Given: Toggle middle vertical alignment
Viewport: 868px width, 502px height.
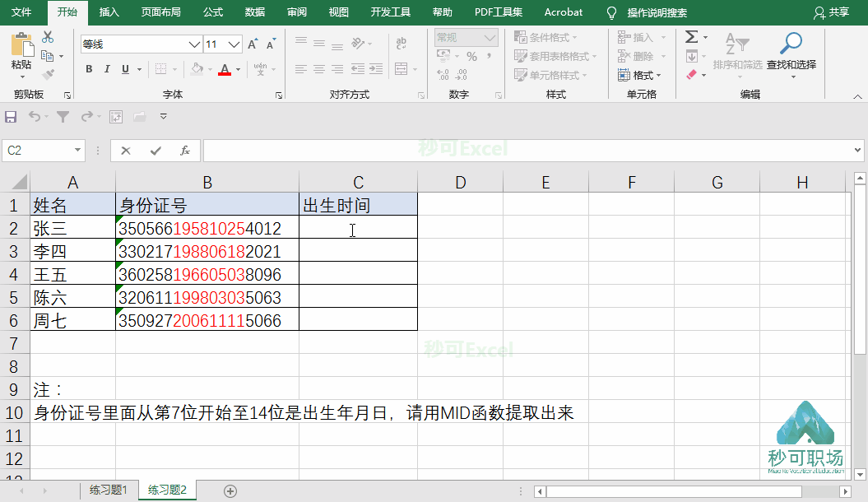Looking at the screenshot, I should pos(319,43).
